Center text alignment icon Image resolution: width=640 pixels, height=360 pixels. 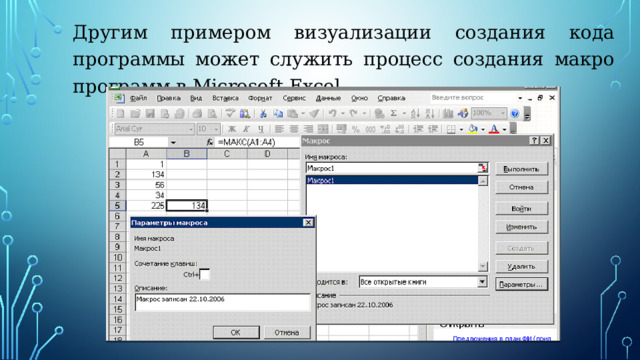coord(294,129)
